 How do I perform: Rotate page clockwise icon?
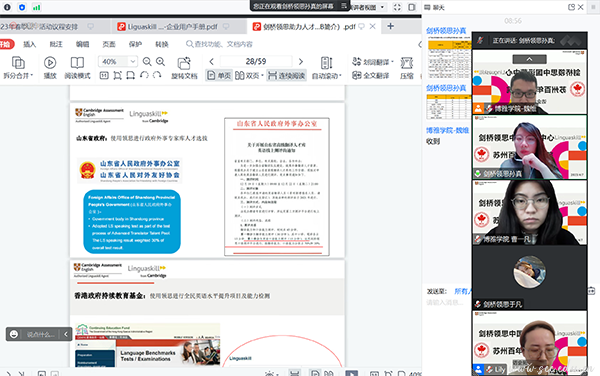point(157,75)
